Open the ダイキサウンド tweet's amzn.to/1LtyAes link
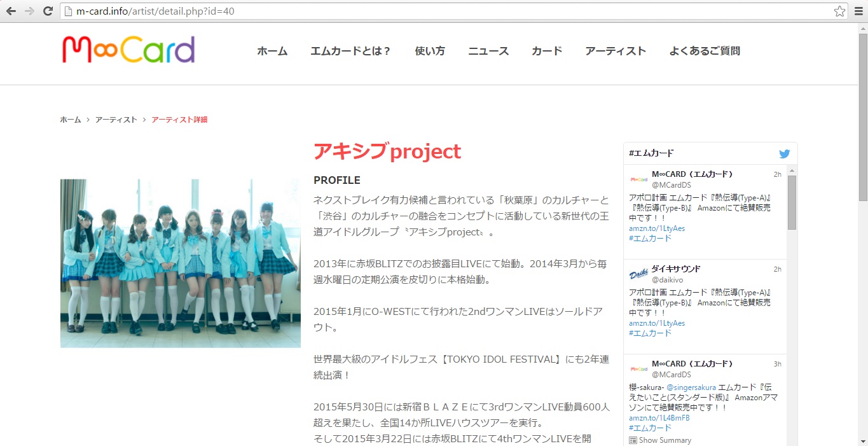 (657, 323)
